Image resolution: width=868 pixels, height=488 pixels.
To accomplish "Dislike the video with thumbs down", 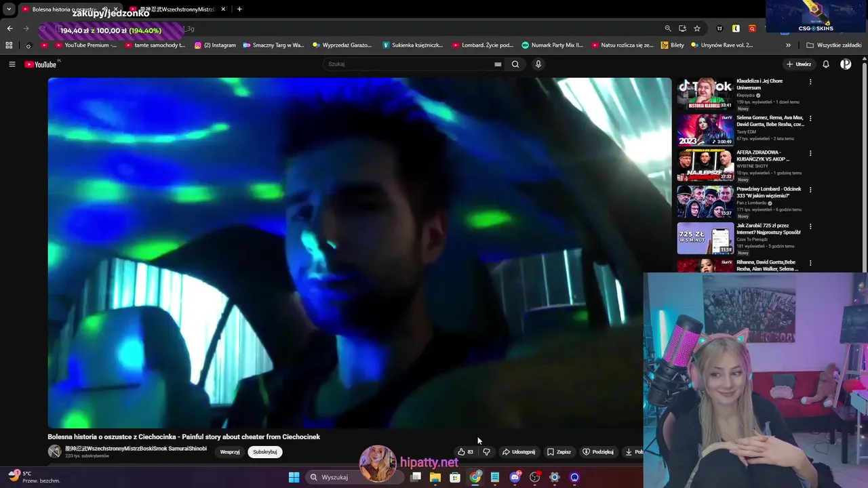I will (x=486, y=452).
